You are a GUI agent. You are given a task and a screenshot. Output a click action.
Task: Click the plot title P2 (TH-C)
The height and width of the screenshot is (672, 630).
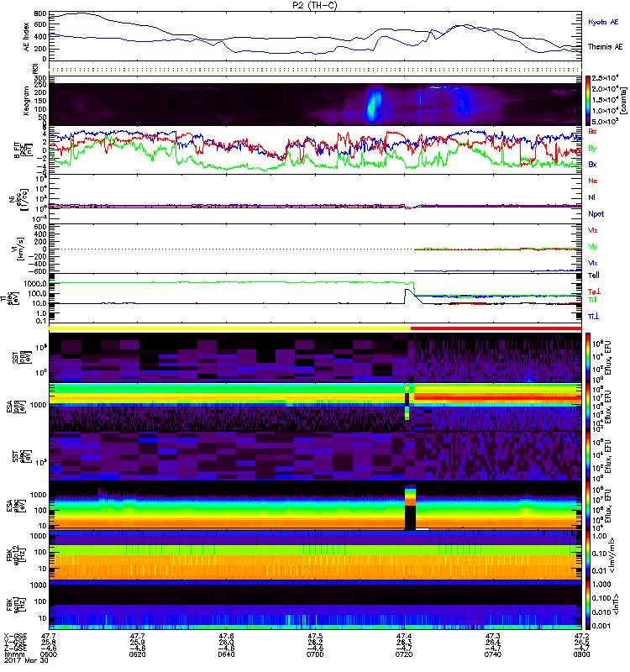point(314,5)
